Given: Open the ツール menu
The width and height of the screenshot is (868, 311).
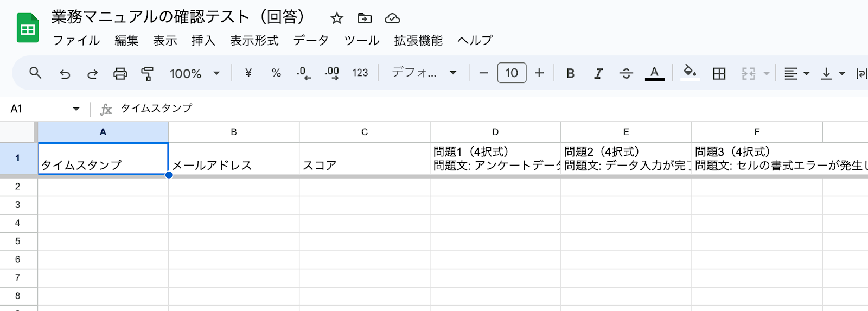Looking at the screenshot, I should (362, 41).
